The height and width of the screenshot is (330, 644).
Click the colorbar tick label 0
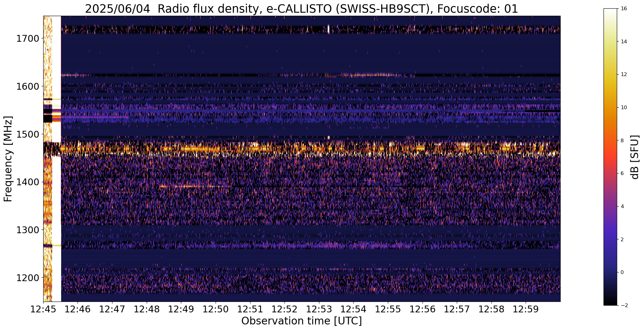(x=622, y=272)
